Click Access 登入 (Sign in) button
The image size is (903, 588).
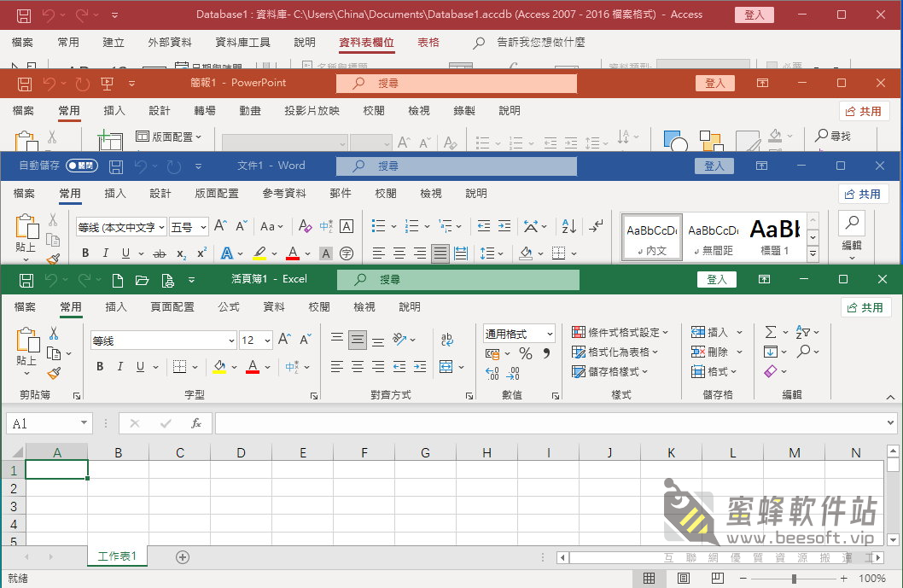(754, 15)
